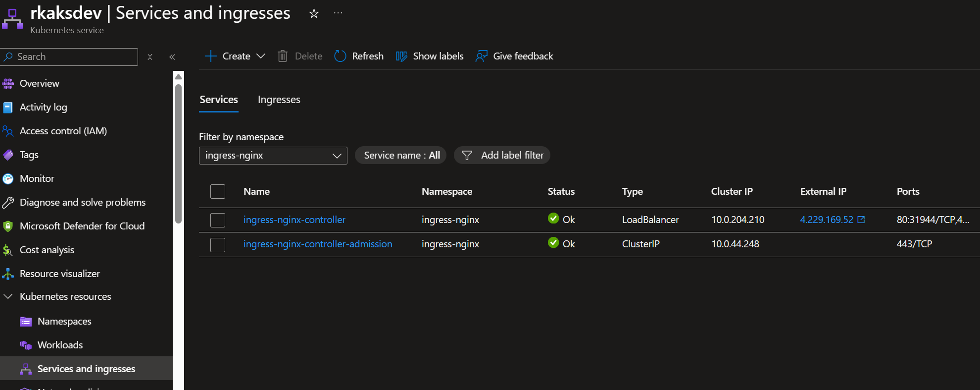Go to Workloads in the sidebar
The height and width of the screenshot is (390, 980).
(x=60, y=345)
